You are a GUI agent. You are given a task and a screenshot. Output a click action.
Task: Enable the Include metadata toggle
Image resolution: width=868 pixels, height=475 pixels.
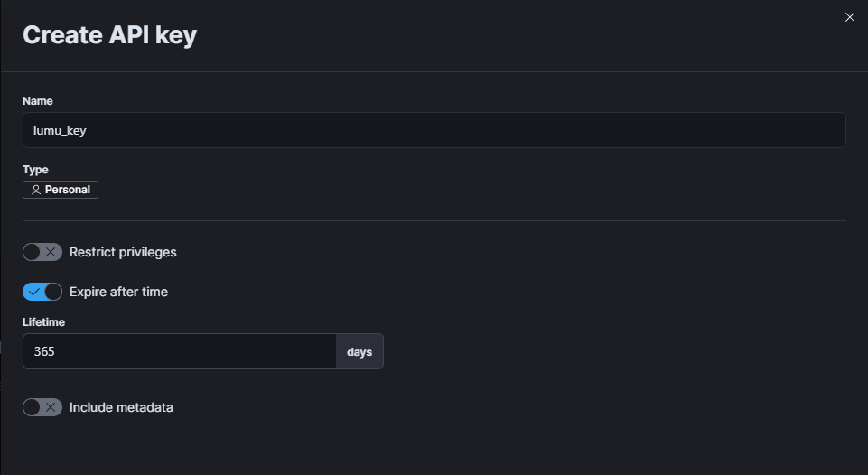[x=42, y=407]
